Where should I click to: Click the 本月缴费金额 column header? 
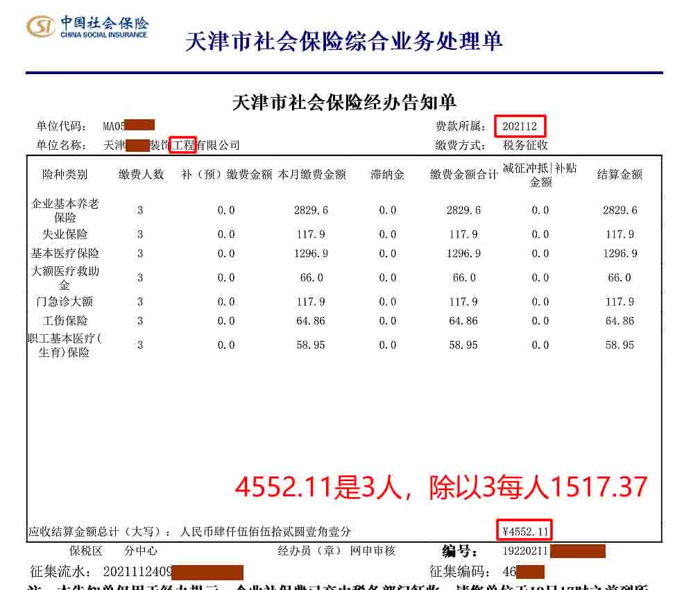click(x=312, y=175)
